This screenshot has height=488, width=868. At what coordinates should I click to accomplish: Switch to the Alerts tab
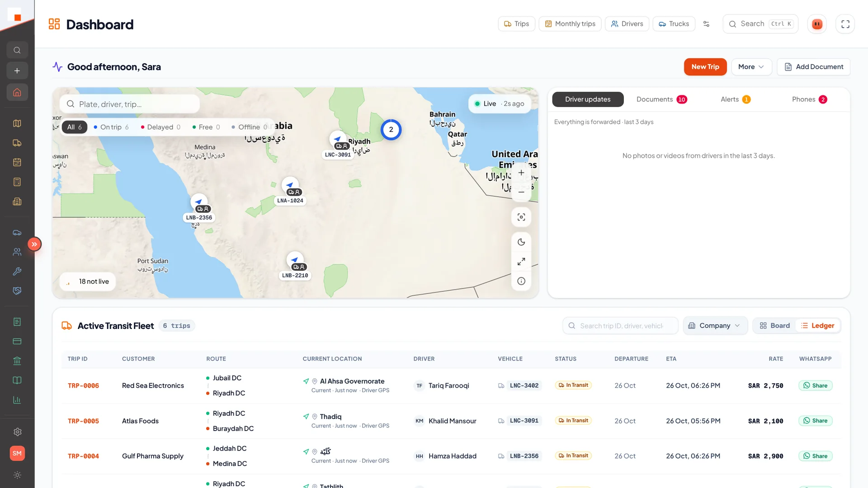(x=735, y=99)
